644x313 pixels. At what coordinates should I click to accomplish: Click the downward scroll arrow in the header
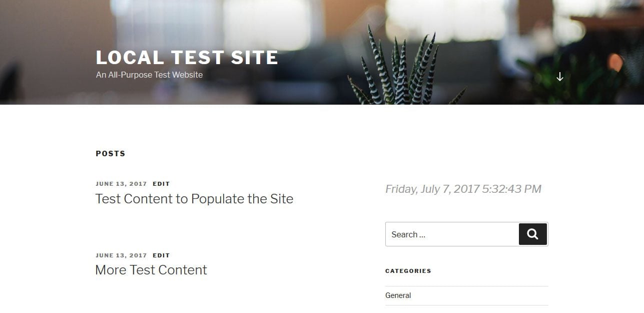[x=560, y=77]
